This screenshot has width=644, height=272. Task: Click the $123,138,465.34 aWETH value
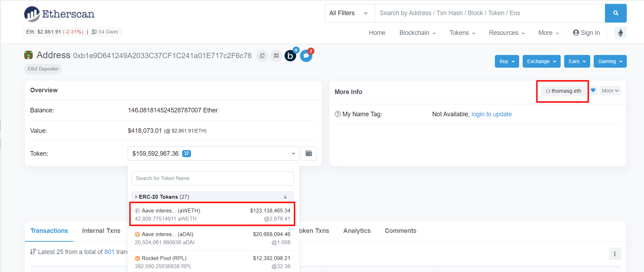[x=270, y=211]
